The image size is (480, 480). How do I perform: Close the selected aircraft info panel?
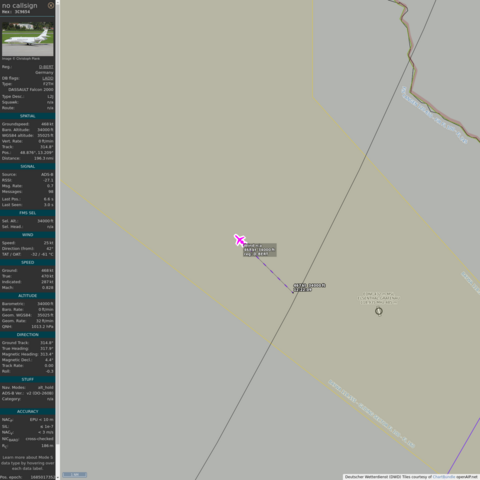pos(51,5)
